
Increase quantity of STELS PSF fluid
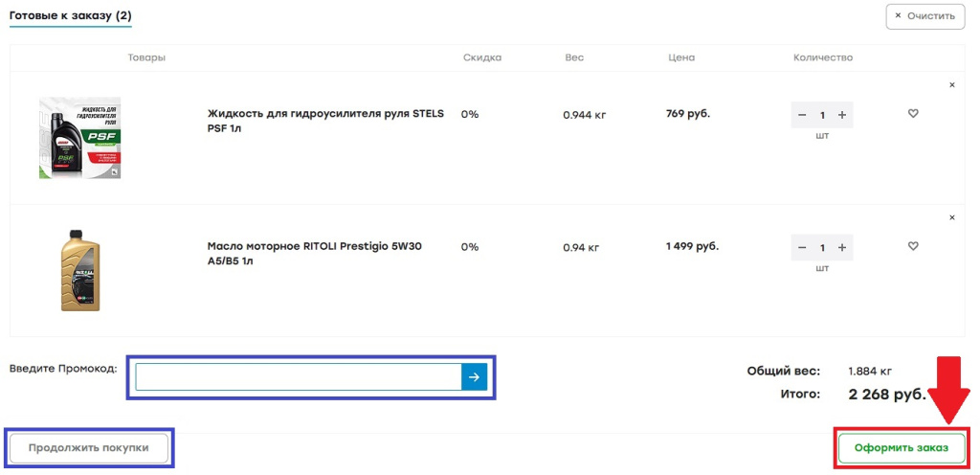pyautogui.click(x=842, y=115)
